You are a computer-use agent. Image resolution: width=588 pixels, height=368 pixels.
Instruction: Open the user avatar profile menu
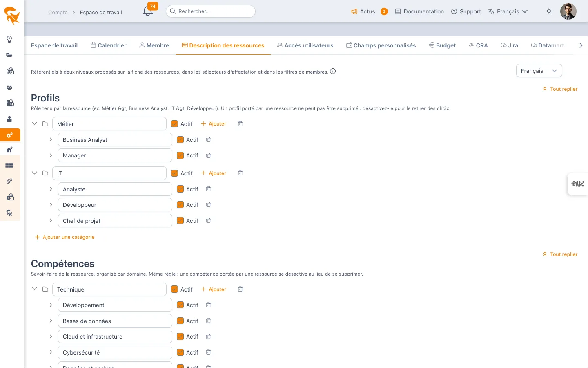568,11
